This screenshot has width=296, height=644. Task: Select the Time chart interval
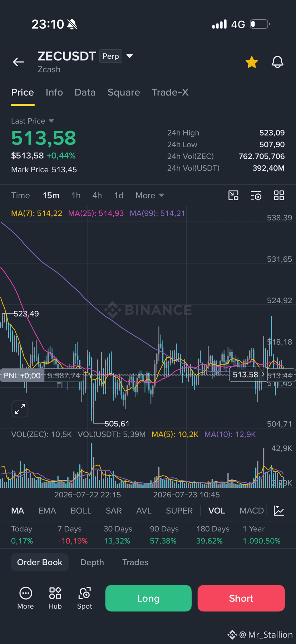20,195
